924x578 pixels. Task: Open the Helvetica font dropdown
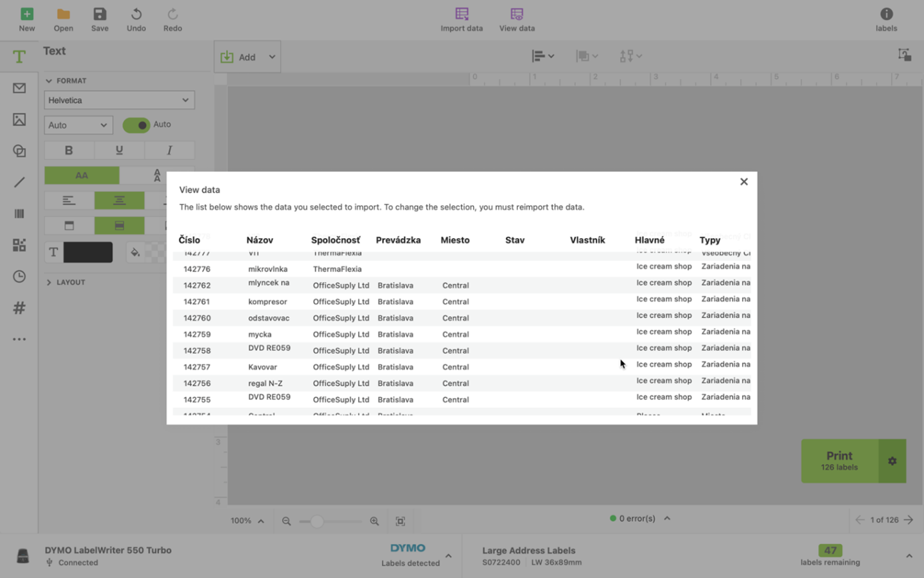(119, 100)
